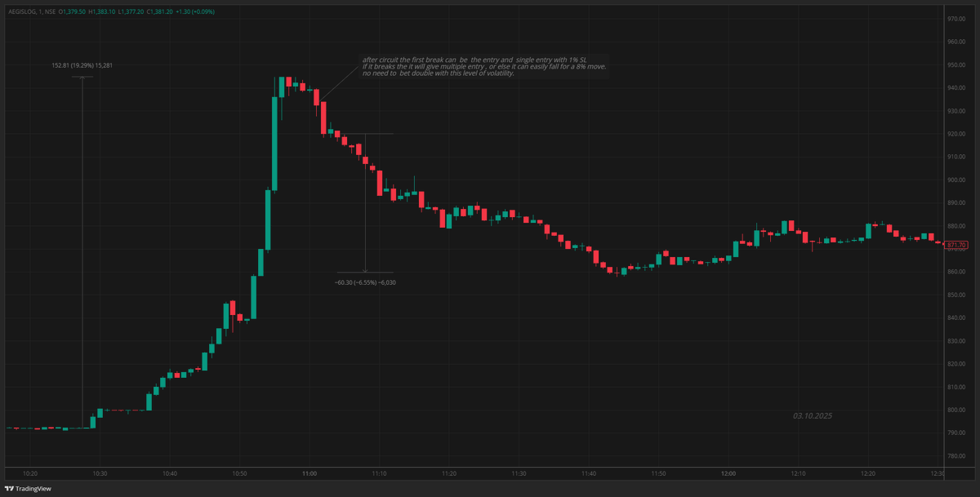
Task: Click the TradingView logo
Action: click(x=27, y=489)
